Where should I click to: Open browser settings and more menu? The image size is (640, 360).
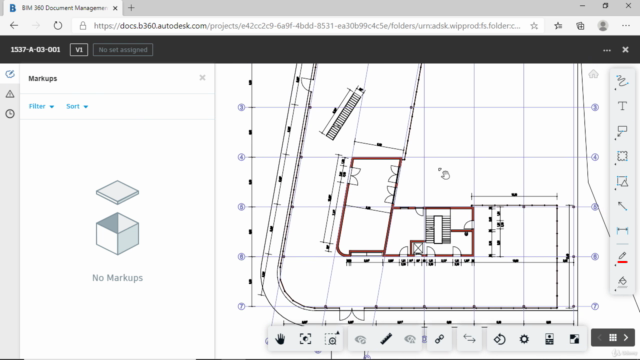pyautogui.click(x=626, y=26)
